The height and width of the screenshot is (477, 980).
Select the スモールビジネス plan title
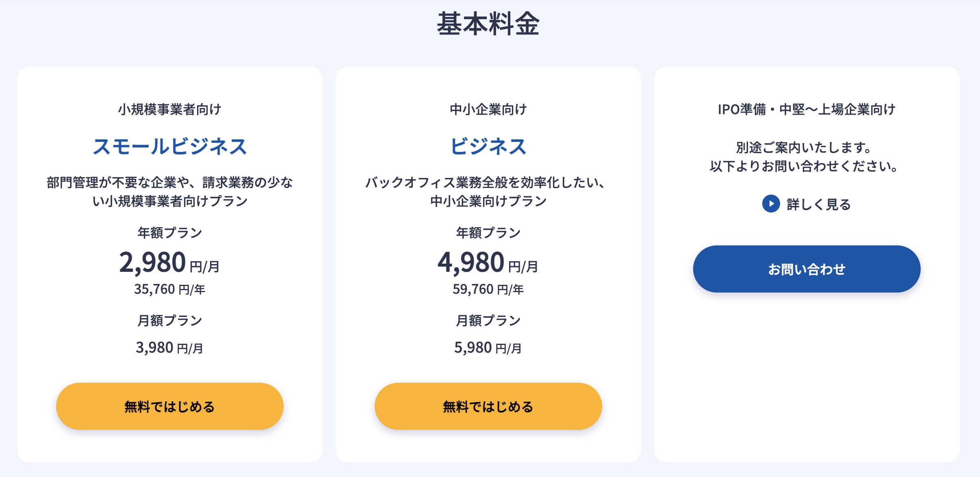coord(170,146)
